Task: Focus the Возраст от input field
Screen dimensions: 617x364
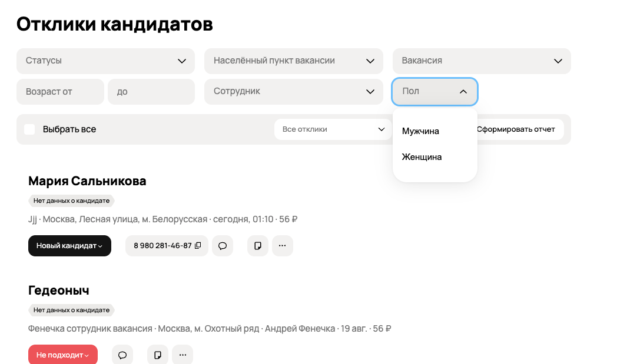Action: pyautogui.click(x=60, y=92)
